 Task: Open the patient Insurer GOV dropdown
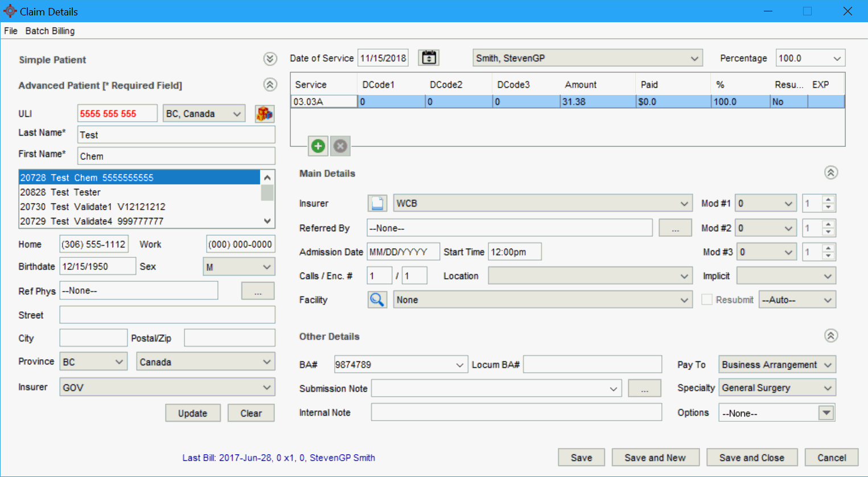point(167,387)
